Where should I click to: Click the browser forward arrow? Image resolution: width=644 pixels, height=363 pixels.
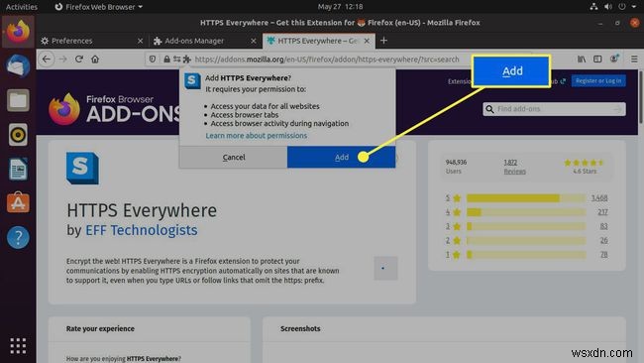(62, 60)
